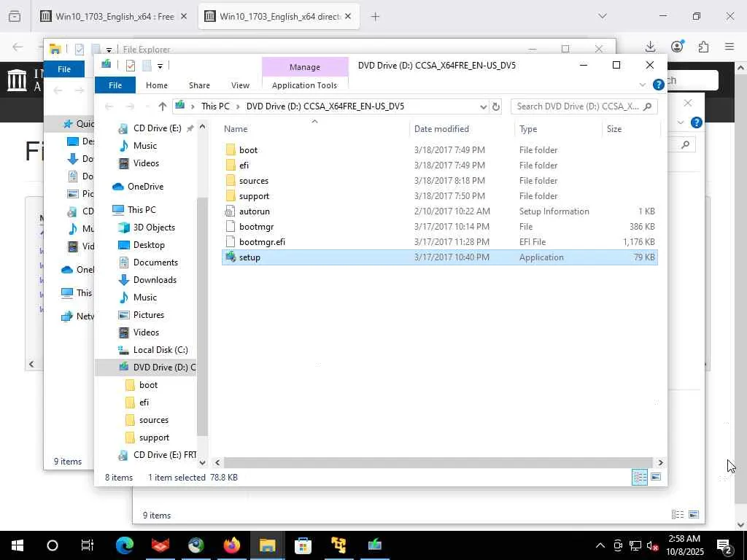Expand the ribbon with the chevron
747x560 pixels.
click(642, 85)
